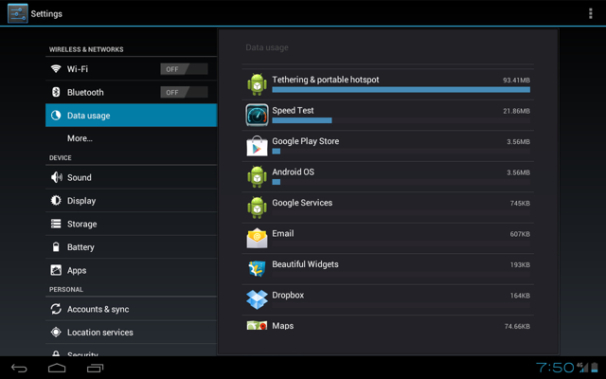Tap the Dropbox box icon
The width and height of the screenshot is (606, 379).
point(257,299)
